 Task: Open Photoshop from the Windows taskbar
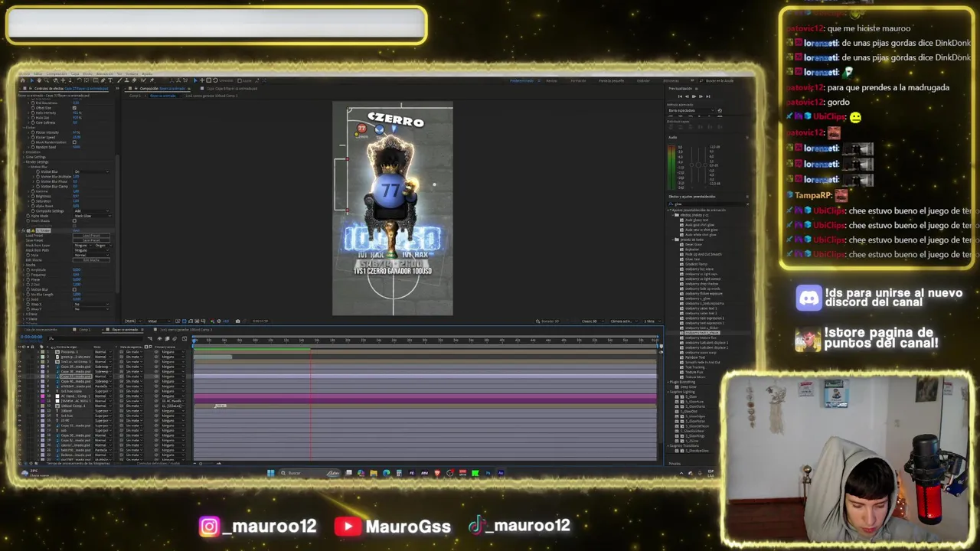(x=488, y=473)
